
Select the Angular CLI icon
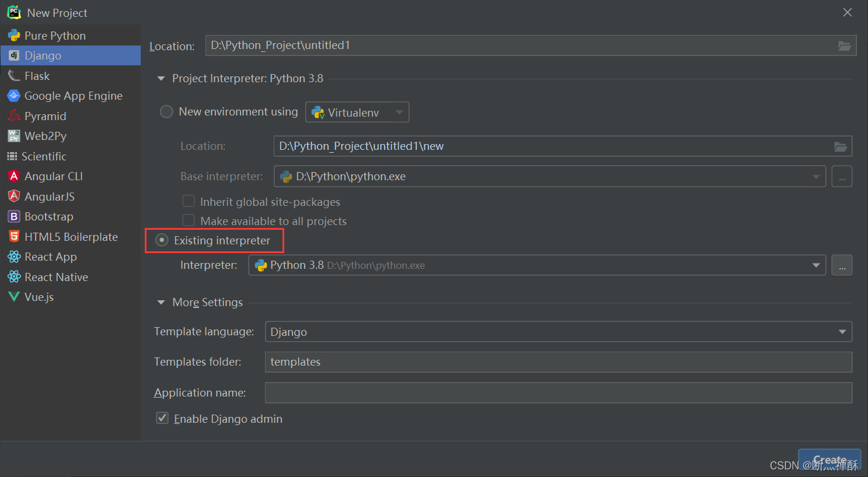[x=14, y=176]
